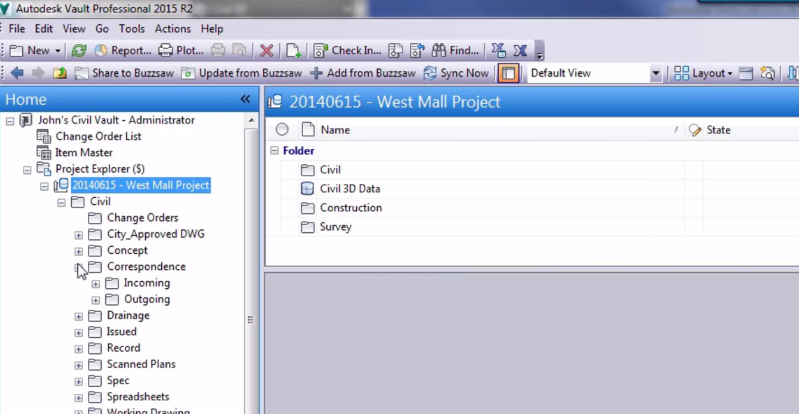Click the Plot printer button

[x=181, y=50]
